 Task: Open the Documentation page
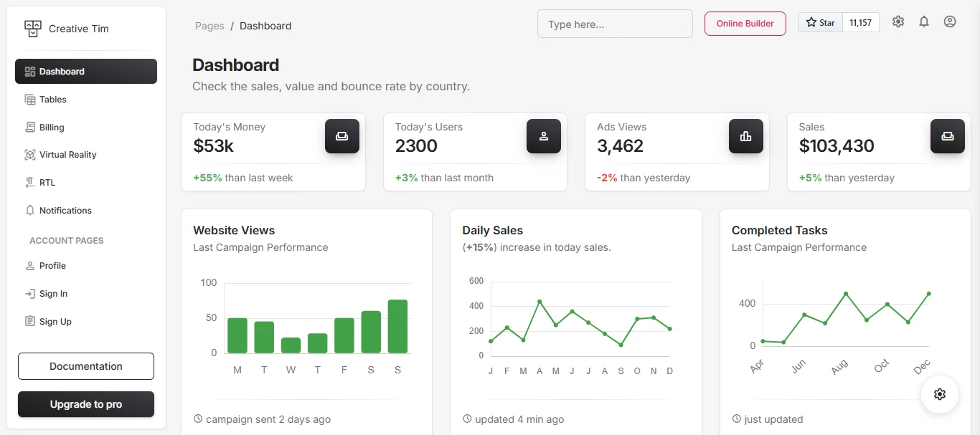[85, 366]
